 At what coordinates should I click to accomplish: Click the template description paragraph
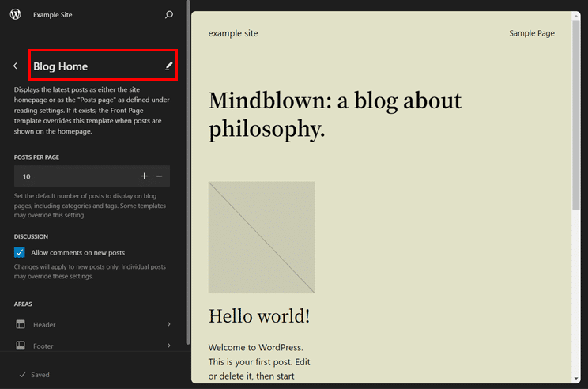92,110
